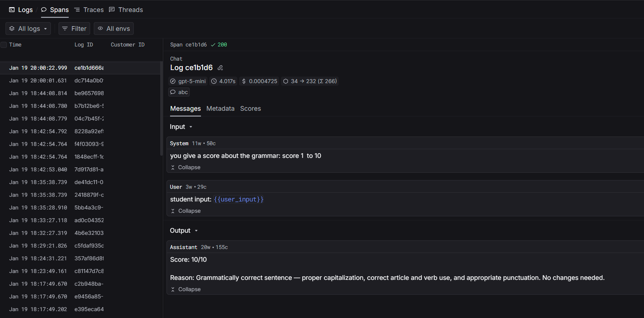Open the Logs section
Viewport: 644px width, 318px height.
pos(21,10)
